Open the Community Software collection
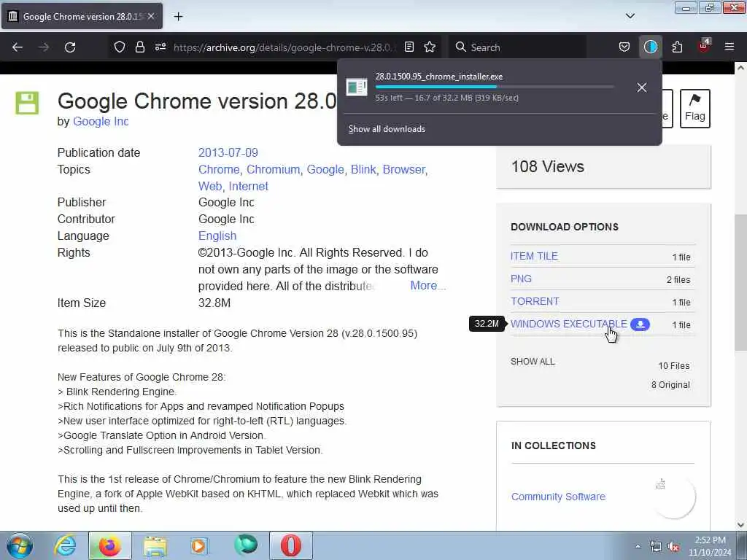The image size is (747, 560). 558,497
